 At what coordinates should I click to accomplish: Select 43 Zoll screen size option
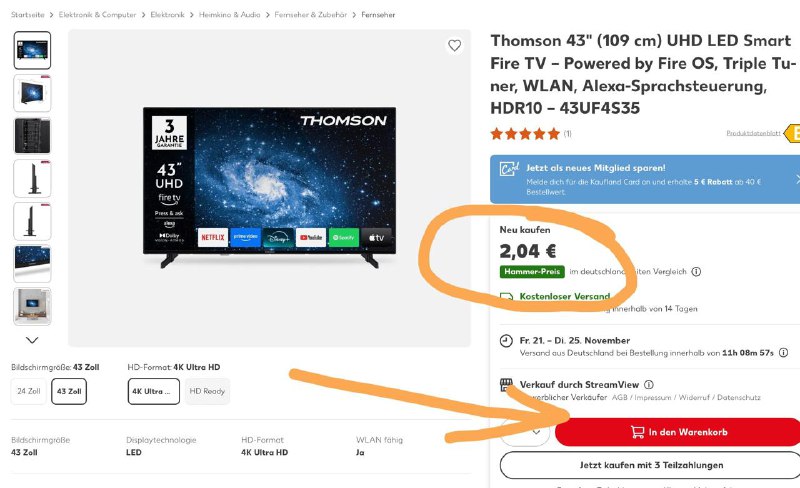(x=69, y=392)
